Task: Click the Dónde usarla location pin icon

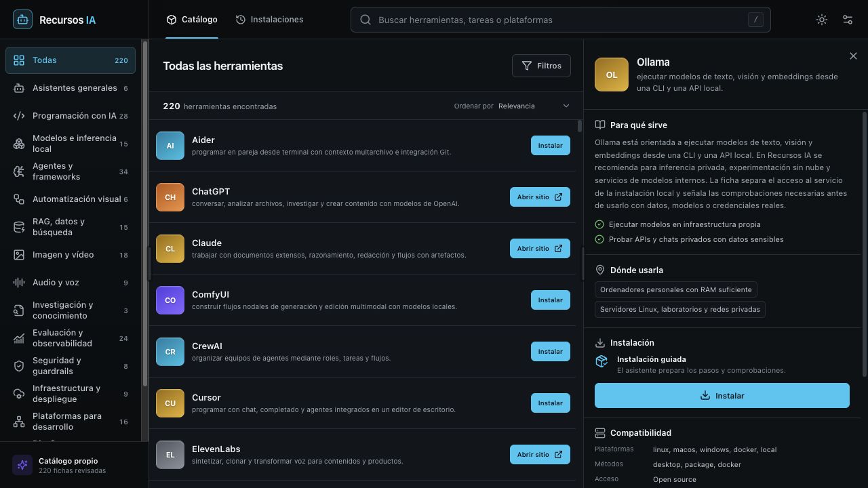Action: coord(600,270)
